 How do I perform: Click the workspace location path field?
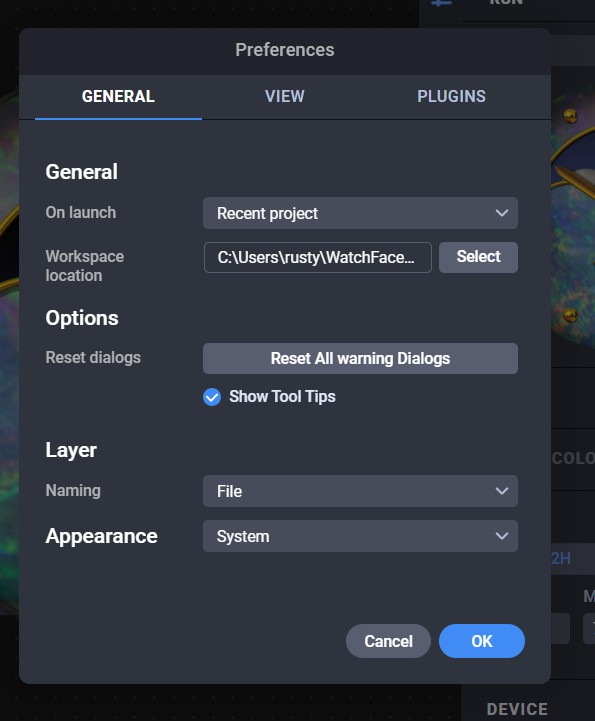pos(318,258)
